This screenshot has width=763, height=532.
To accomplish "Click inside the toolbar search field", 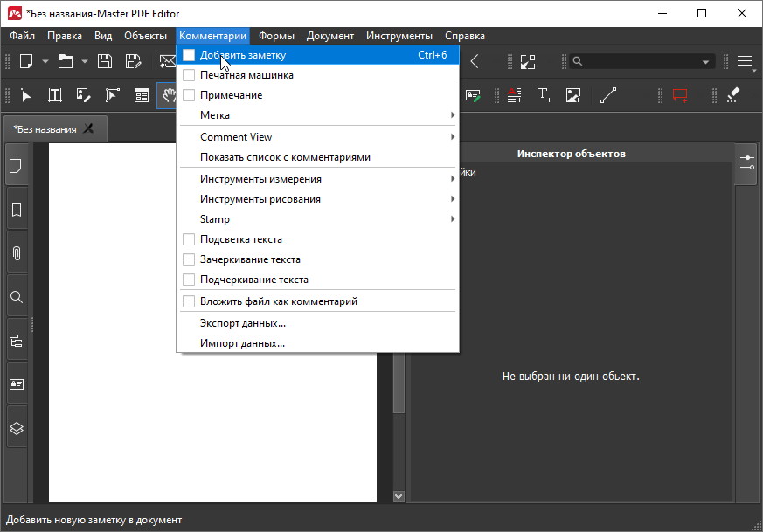I will [x=642, y=61].
